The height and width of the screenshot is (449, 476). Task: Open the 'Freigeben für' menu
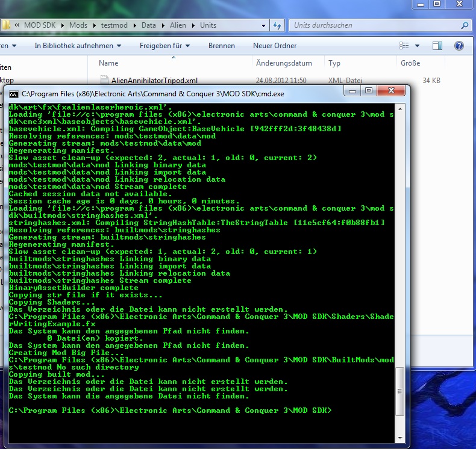[x=164, y=46]
